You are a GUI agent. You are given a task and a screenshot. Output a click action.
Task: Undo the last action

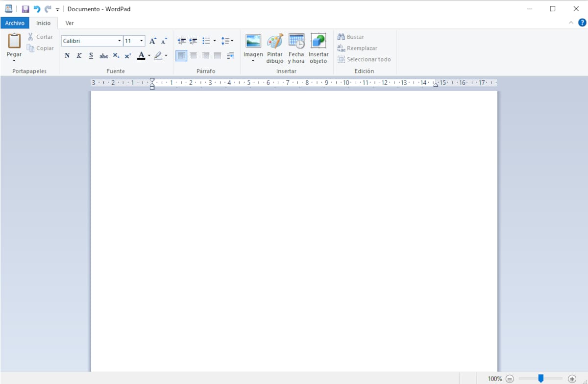click(x=37, y=9)
